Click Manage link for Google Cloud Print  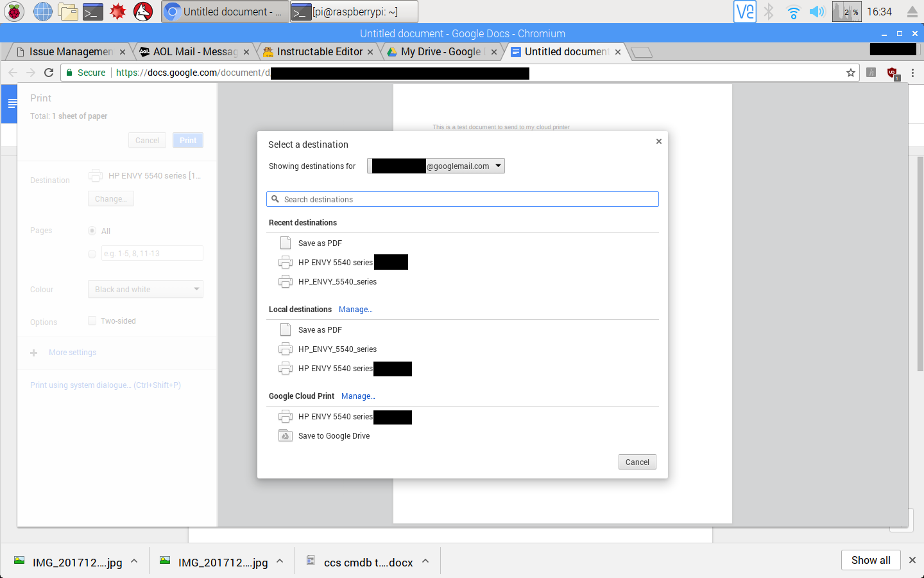pos(358,396)
